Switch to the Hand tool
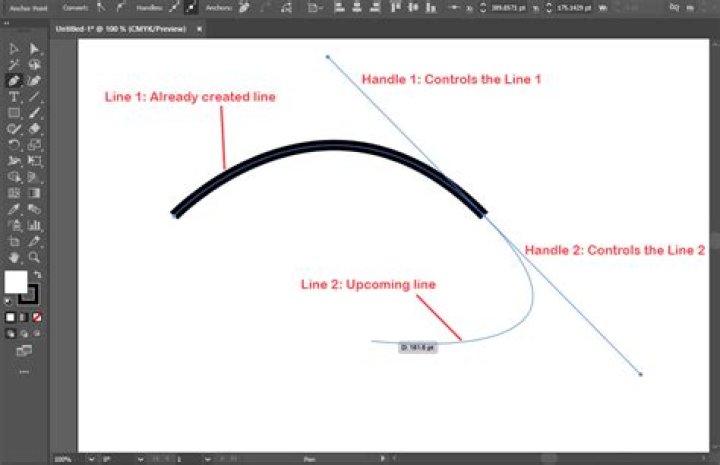The height and width of the screenshot is (465, 720). coord(14,257)
